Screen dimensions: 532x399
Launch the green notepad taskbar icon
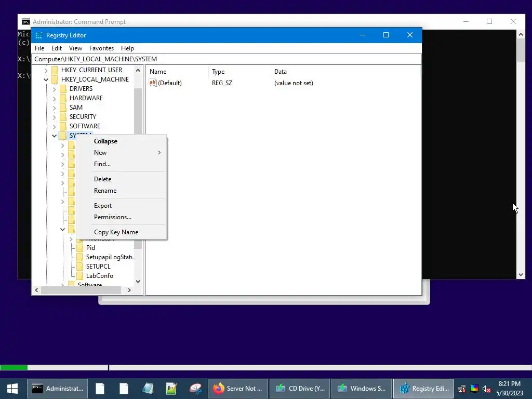(x=171, y=389)
